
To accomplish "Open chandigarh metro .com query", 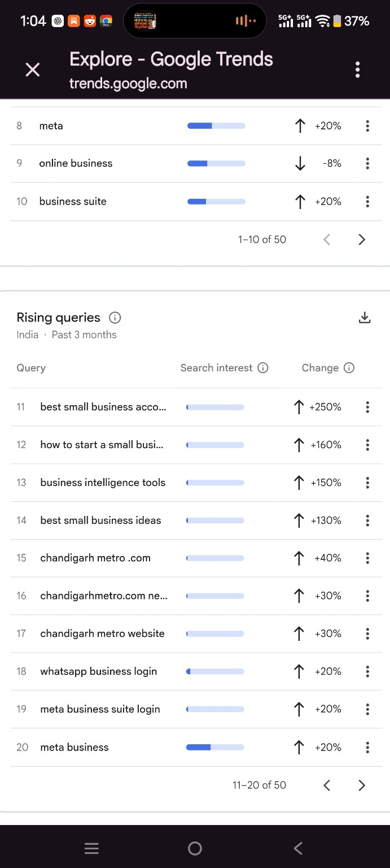I will [x=95, y=558].
